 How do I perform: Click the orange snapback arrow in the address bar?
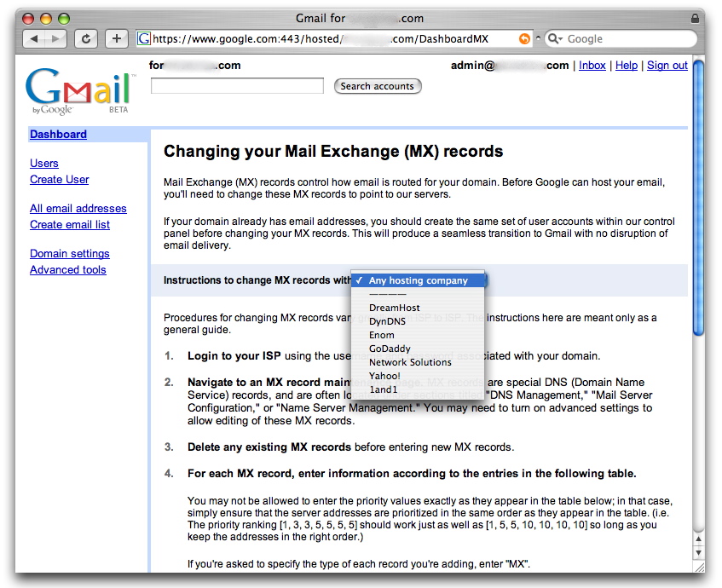point(524,38)
